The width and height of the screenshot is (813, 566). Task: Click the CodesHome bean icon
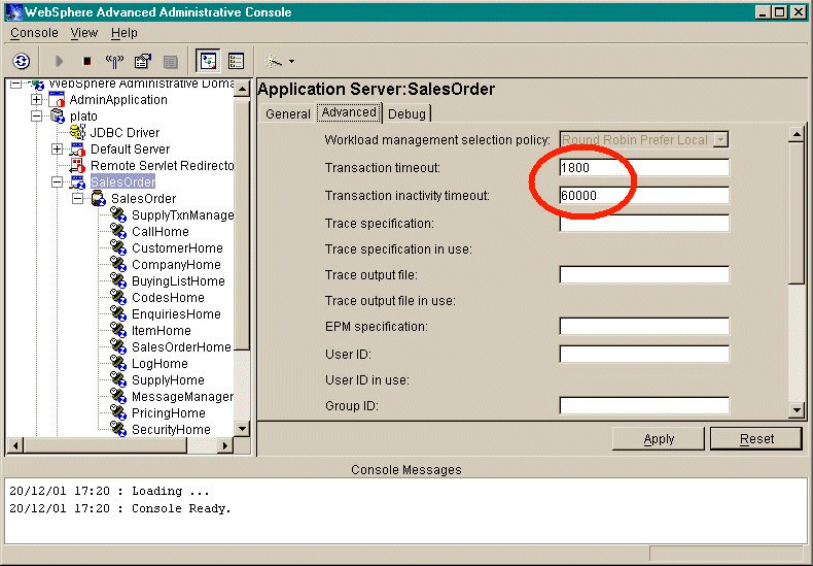pos(118,298)
